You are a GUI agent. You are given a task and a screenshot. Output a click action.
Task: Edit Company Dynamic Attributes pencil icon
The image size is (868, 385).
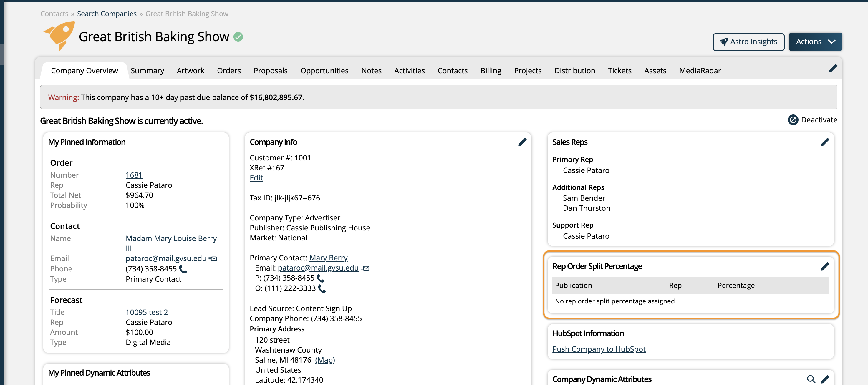(825, 379)
